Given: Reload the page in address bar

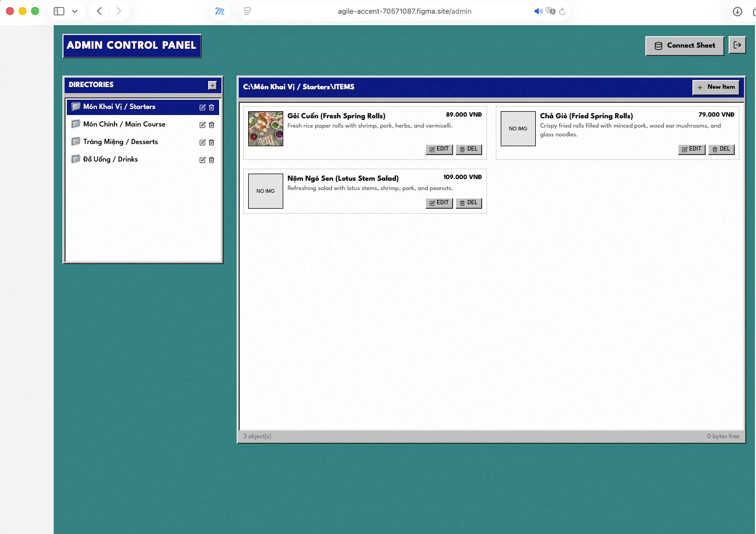Looking at the screenshot, I should (x=562, y=11).
